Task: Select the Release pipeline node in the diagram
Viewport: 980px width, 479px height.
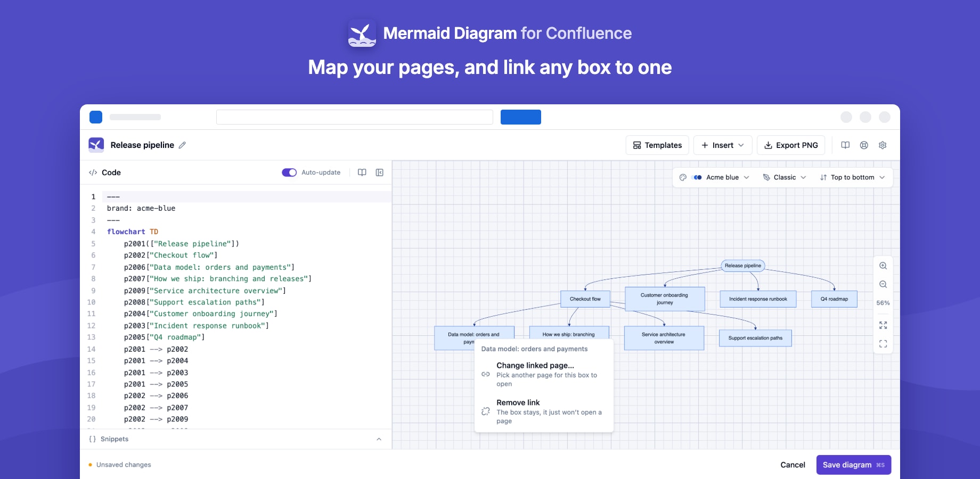Action: (x=743, y=266)
